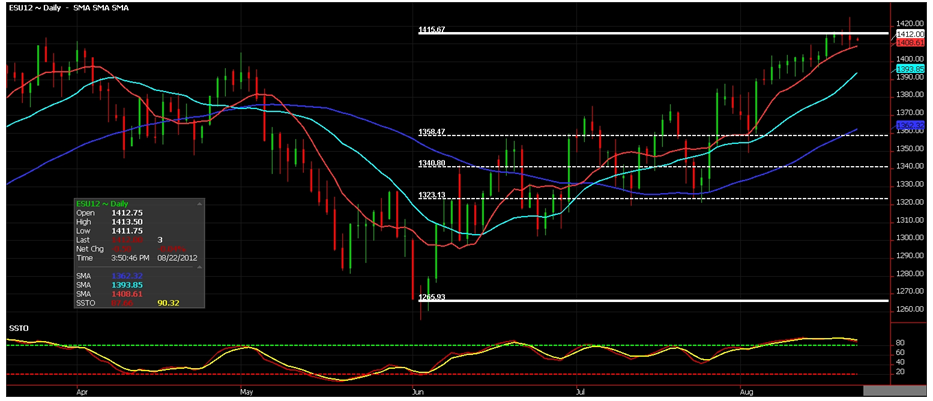
Task: Click the date 08/22/2012 in info panel
Action: coord(178,258)
